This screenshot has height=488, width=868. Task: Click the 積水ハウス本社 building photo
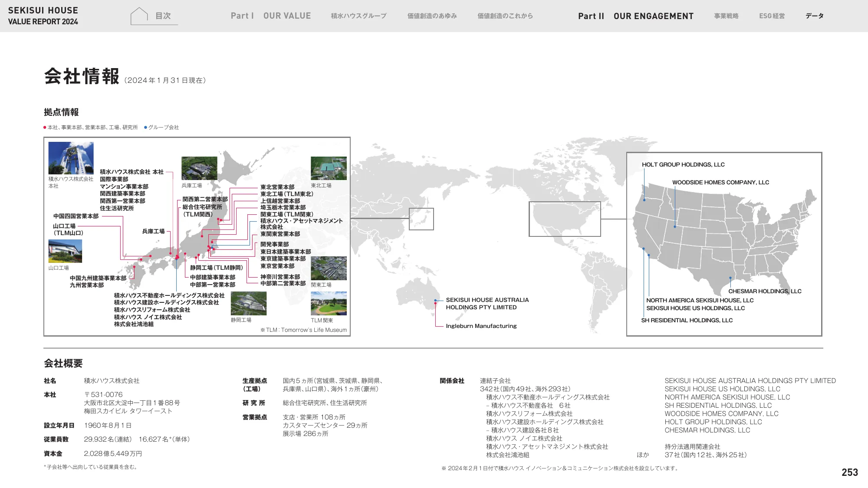[x=71, y=158]
